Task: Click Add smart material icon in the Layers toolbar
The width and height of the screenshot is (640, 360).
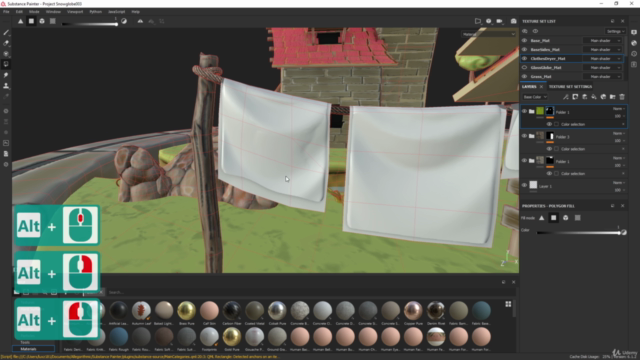Action: click(x=603, y=97)
